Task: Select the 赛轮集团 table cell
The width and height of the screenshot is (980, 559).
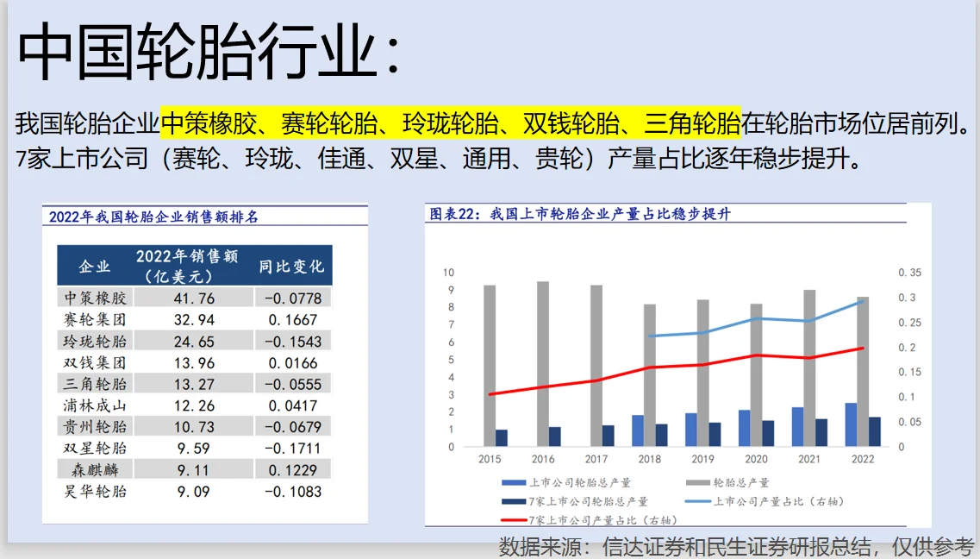Action: 95,319
